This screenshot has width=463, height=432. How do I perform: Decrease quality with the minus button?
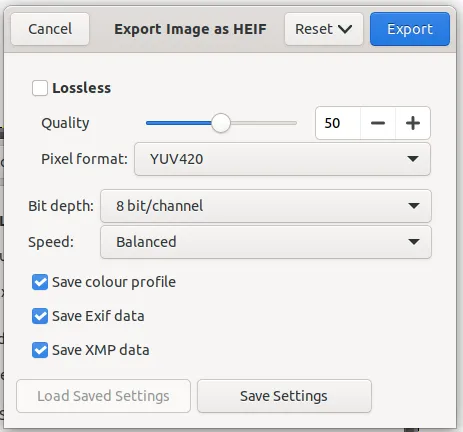pyautogui.click(x=378, y=123)
